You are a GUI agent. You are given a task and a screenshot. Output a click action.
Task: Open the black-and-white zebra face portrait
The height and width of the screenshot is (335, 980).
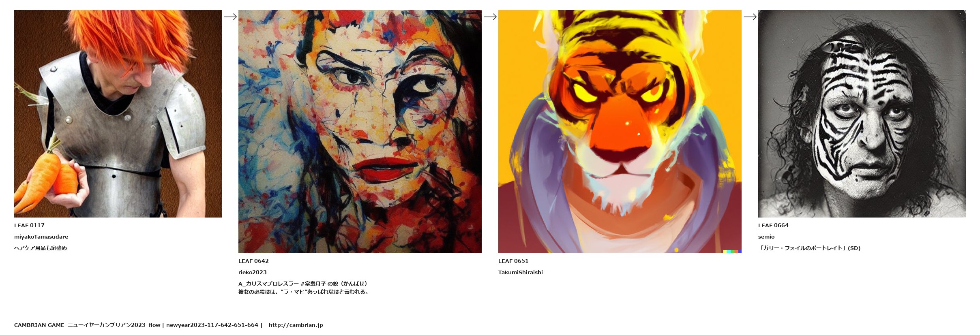(862, 114)
